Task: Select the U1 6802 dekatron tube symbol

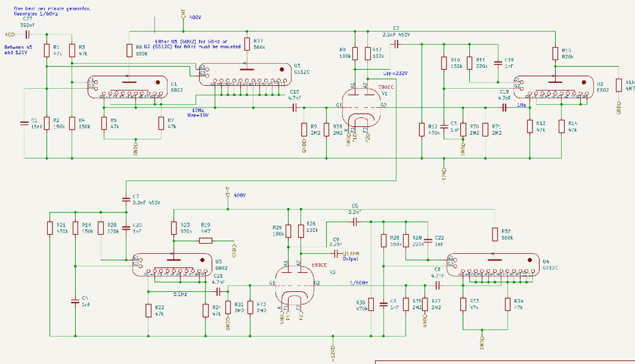Action: click(x=127, y=87)
